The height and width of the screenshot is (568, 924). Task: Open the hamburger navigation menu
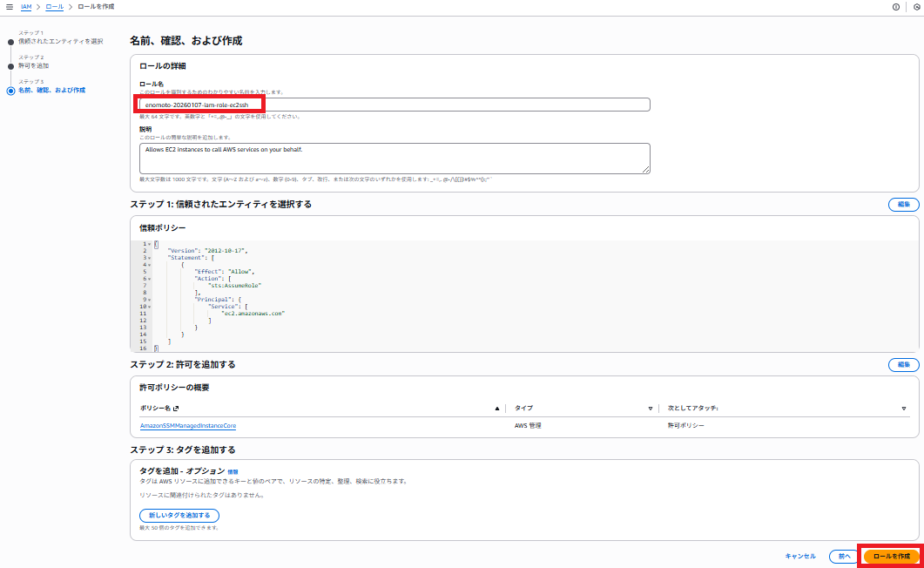coord(10,7)
